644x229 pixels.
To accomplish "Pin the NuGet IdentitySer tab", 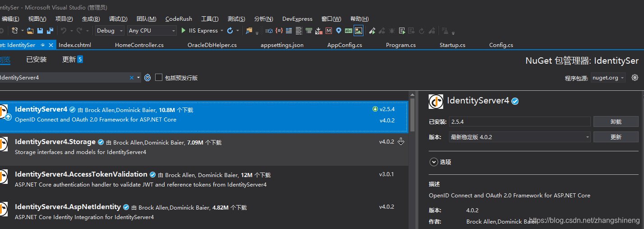I will (x=42, y=45).
